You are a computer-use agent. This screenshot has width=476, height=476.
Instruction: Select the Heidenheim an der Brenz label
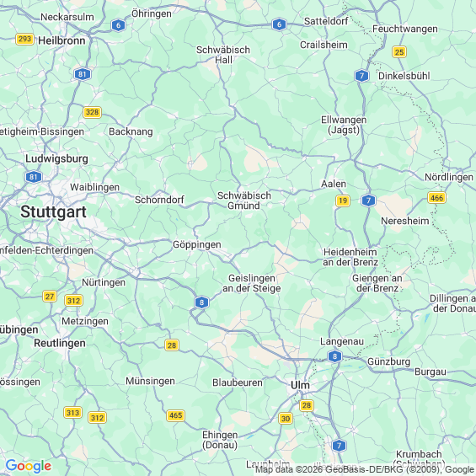pos(350,257)
